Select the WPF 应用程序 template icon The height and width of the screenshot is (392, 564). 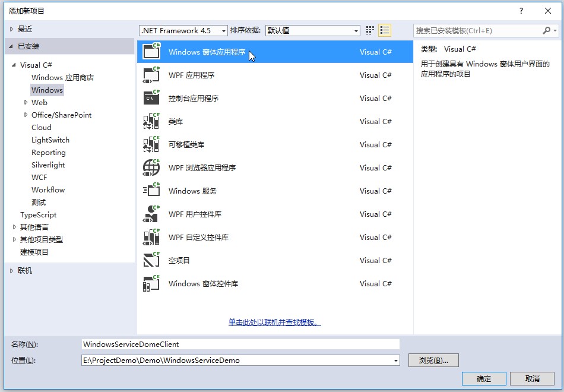click(x=151, y=75)
